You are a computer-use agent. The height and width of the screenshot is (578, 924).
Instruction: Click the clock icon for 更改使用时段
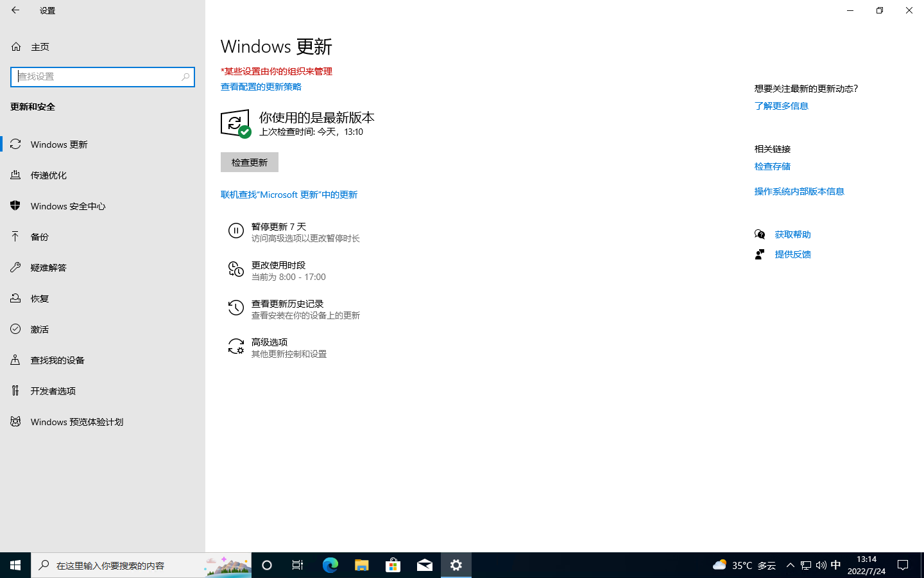(236, 269)
